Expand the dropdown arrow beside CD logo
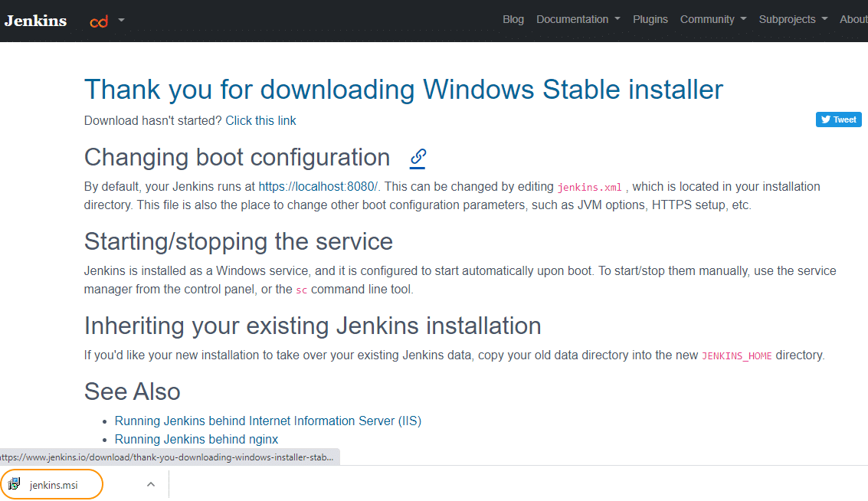This screenshot has width=868, height=501. (121, 21)
